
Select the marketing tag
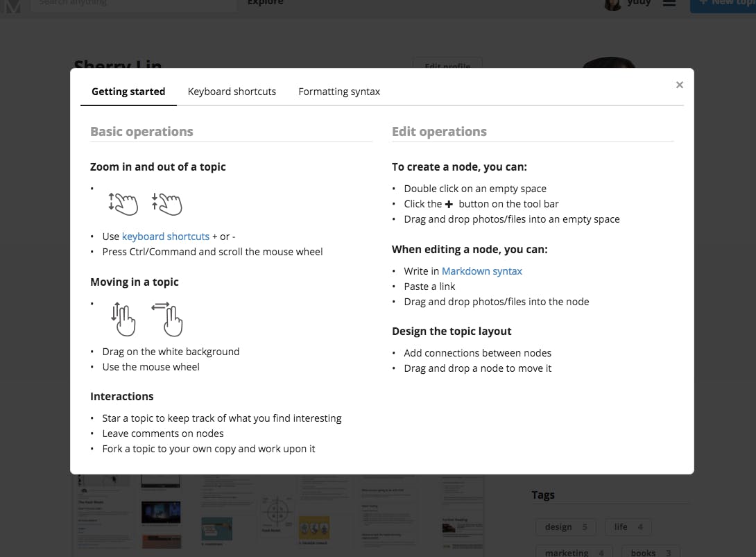pyautogui.click(x=574, y=551)
